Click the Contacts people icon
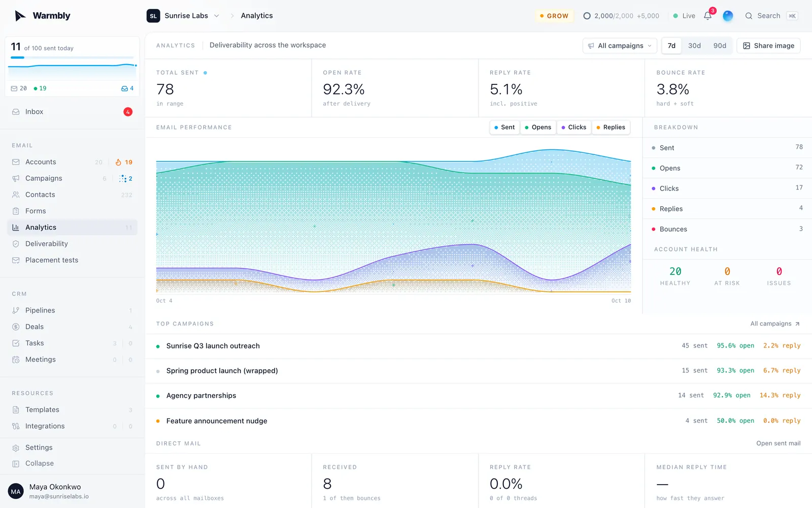 tap(16, 195)
